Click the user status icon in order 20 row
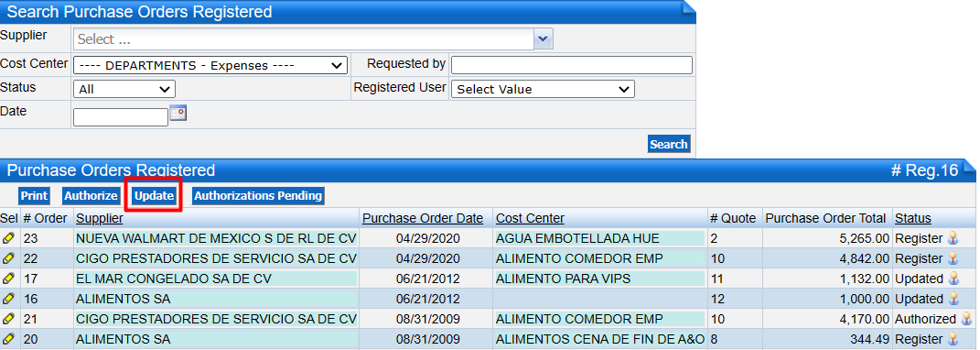Screen dimensions: 980x350 pos(953,339)
